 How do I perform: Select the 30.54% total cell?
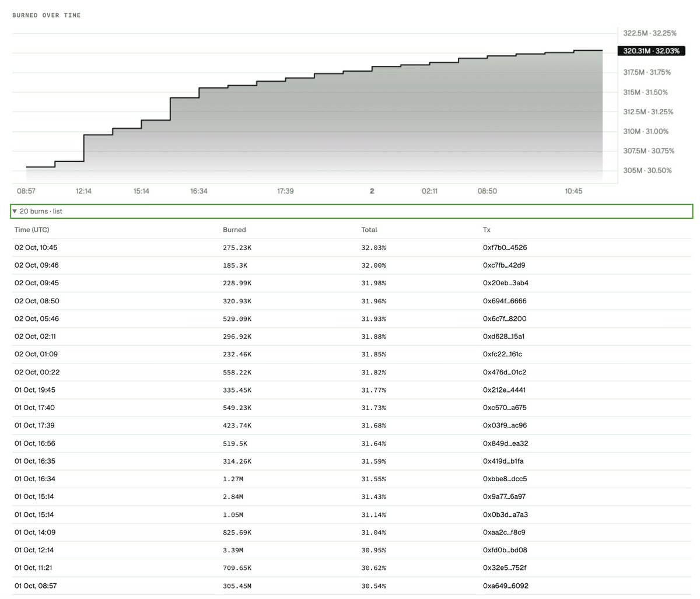click(x=373, y=586)
